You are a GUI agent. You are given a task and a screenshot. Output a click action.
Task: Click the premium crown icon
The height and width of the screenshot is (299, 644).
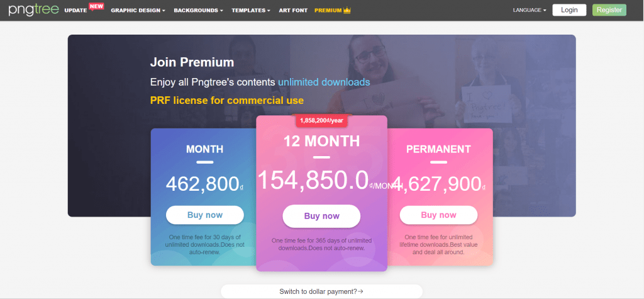click(347, 11)
